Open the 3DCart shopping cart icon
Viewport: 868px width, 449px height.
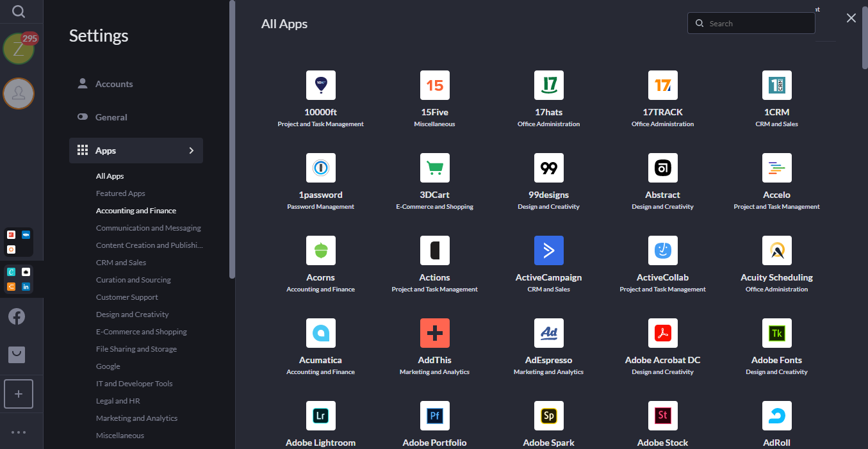(x=435, y=168)
